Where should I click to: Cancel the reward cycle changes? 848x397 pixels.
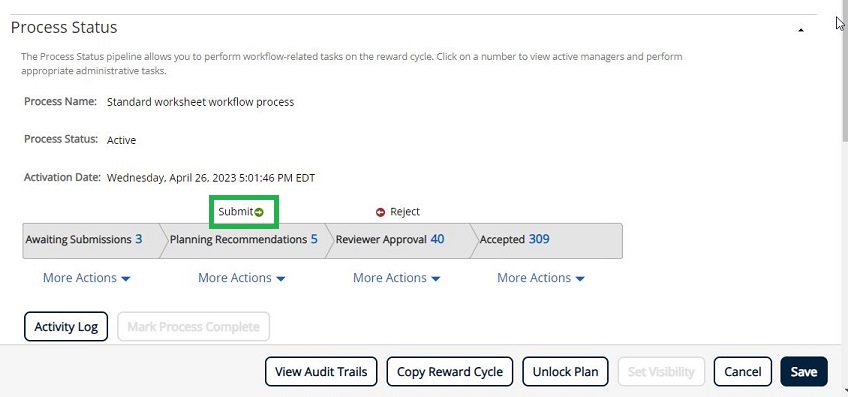743,372
